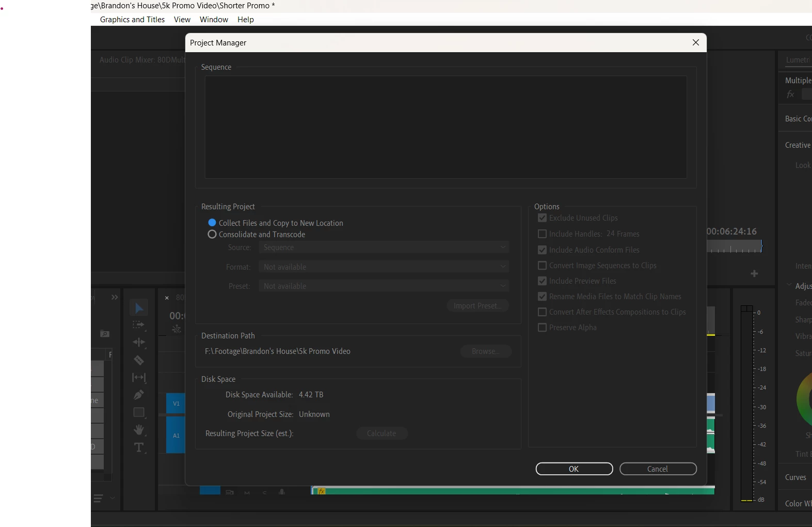Select the Slip tool

click(x=138, y=378)
